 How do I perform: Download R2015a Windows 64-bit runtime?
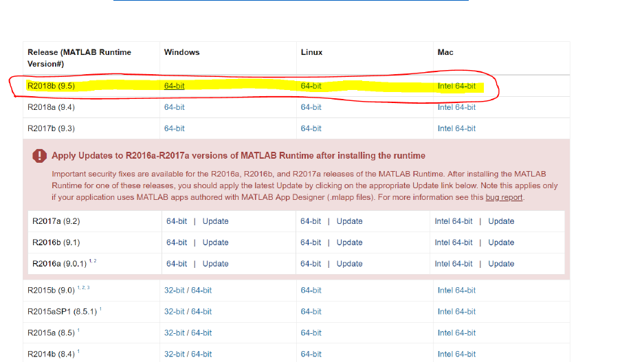click(201, 333)
